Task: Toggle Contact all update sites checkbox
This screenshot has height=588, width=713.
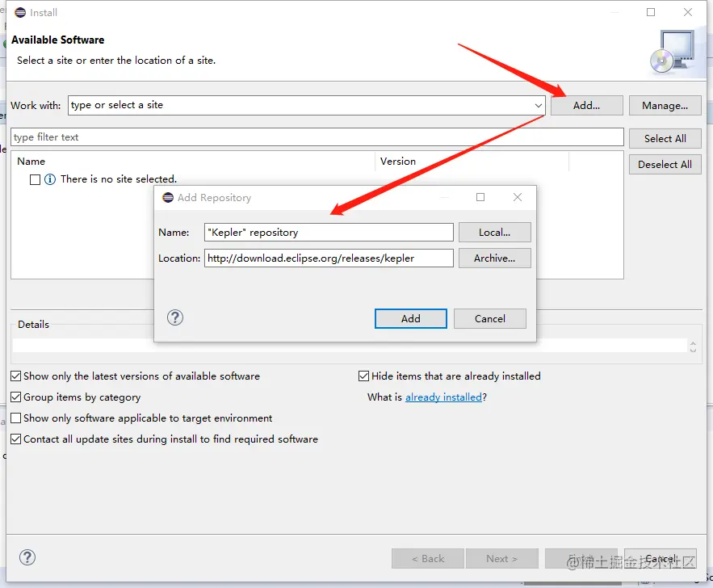Action: point(16,439)
